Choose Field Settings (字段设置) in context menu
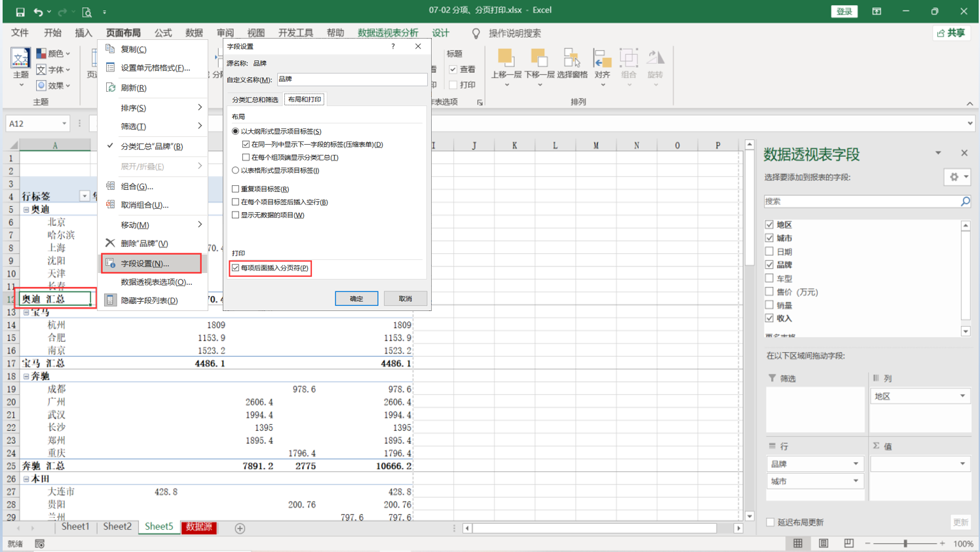This screenshot has height=552, width=980. coord(152,263)
